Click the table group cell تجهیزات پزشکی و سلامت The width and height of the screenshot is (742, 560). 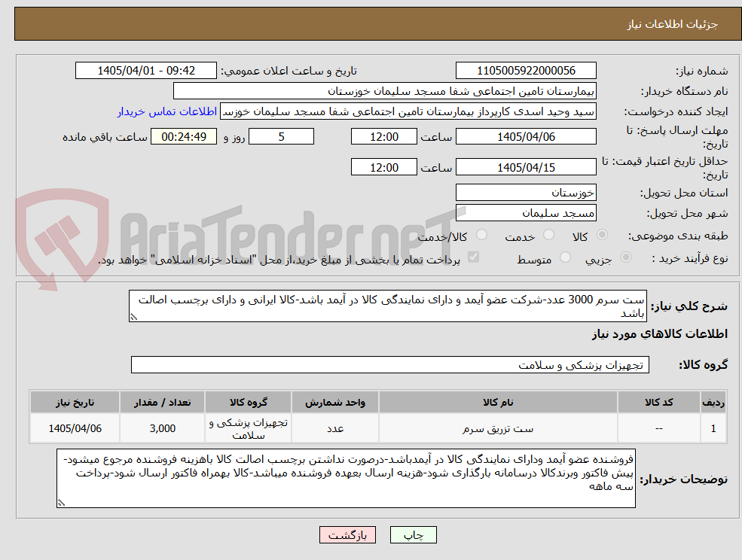pyautogui.click(x=249, y=428)
